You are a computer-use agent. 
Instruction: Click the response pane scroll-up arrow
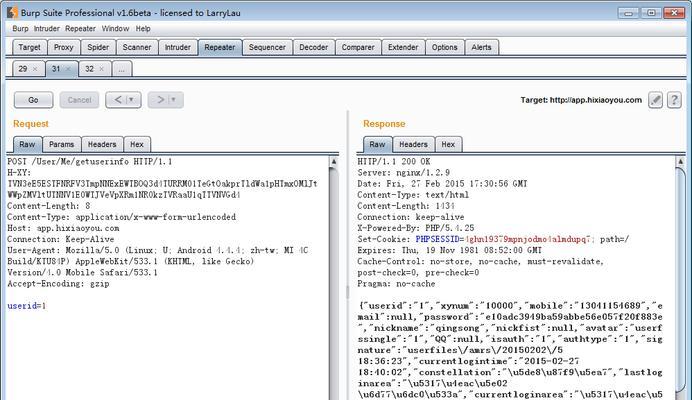tap(681, 162)
